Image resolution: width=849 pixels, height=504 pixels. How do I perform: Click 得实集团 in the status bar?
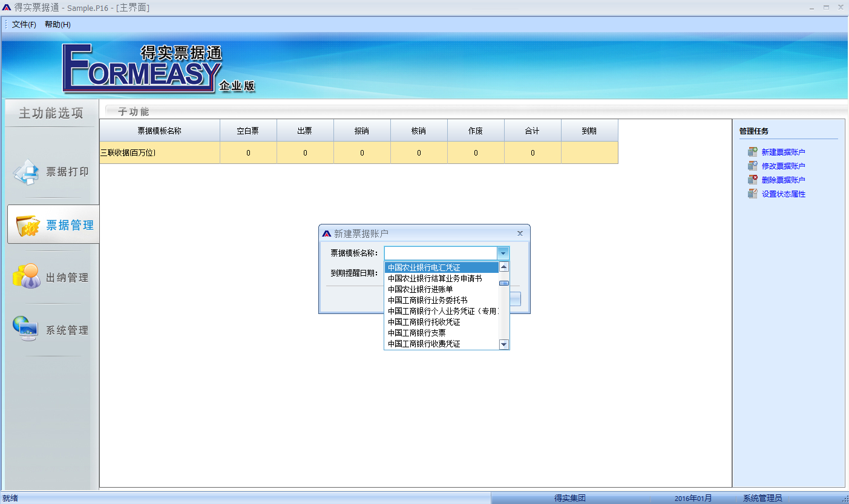570,498
